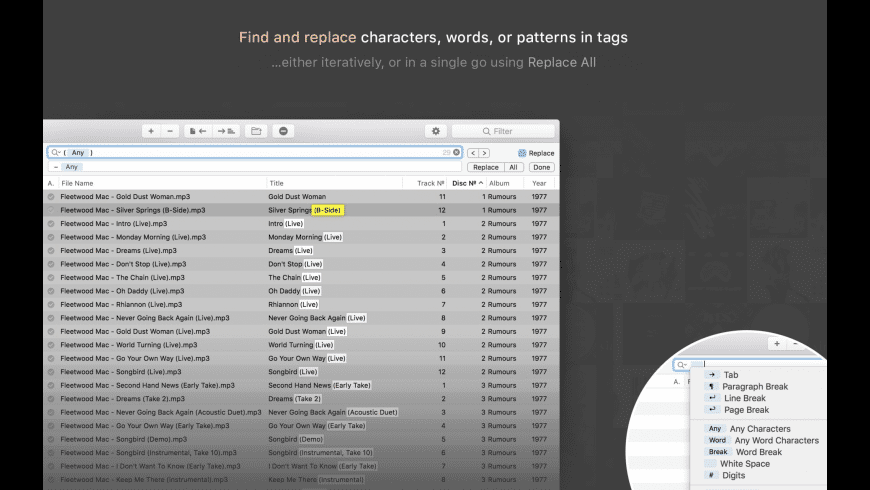Click status circle of Intro (Live).mp3 row
This screenshot has height=490, width=870.
tap(51, 224)
